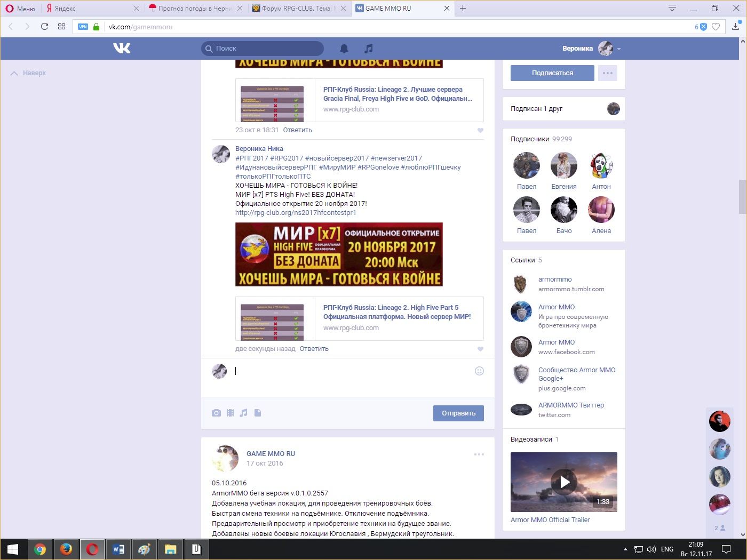Switch to the Прогноз погоды tab
The width and height of the screenshot is (747, 560).
pos(195,9)
